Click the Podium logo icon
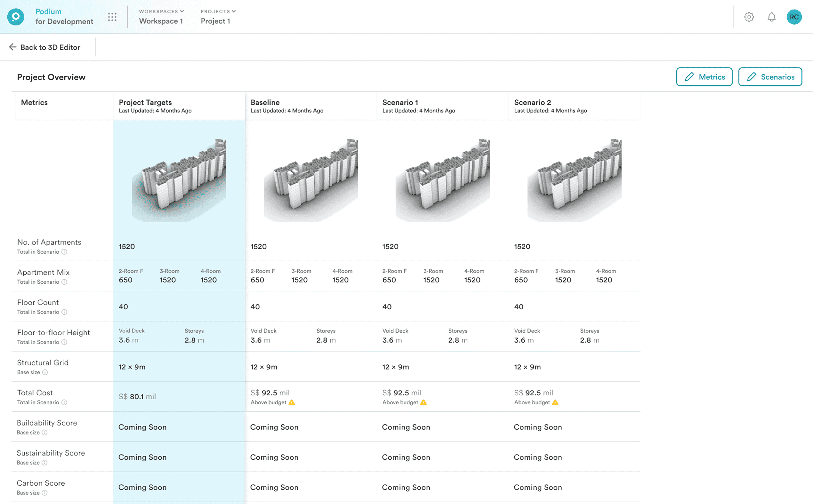This screenshot has height=504, width=813. (x=16, y=17)
